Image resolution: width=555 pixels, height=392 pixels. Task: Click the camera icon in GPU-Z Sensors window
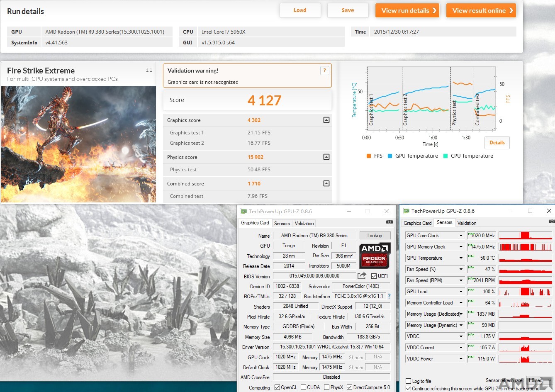tap(552, 222)
